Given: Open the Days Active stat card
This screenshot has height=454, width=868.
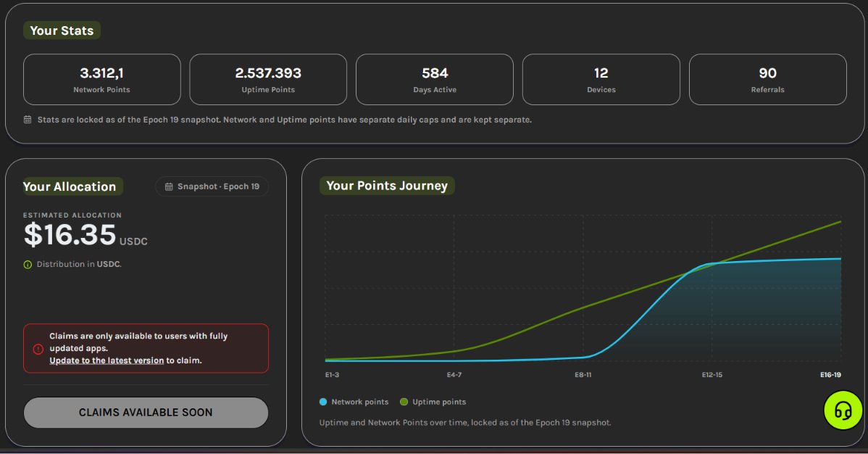Looking at the screenshot, I should [435, 79].
